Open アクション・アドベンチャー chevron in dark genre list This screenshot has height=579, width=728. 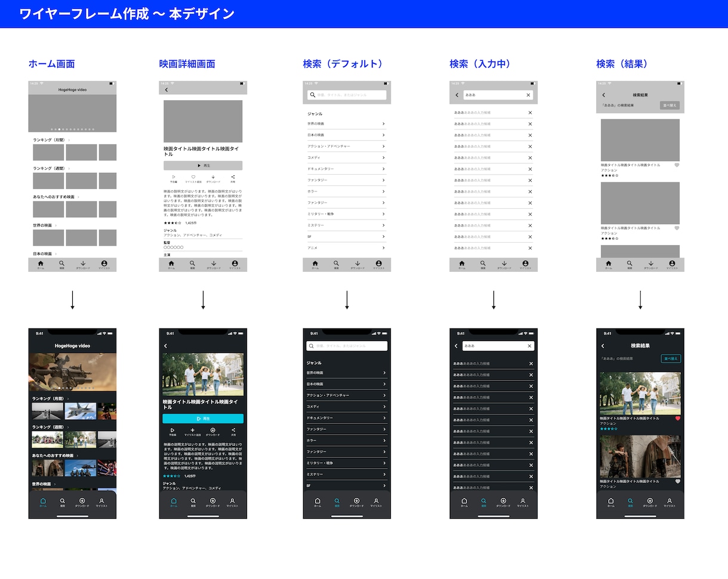[384, 395]
